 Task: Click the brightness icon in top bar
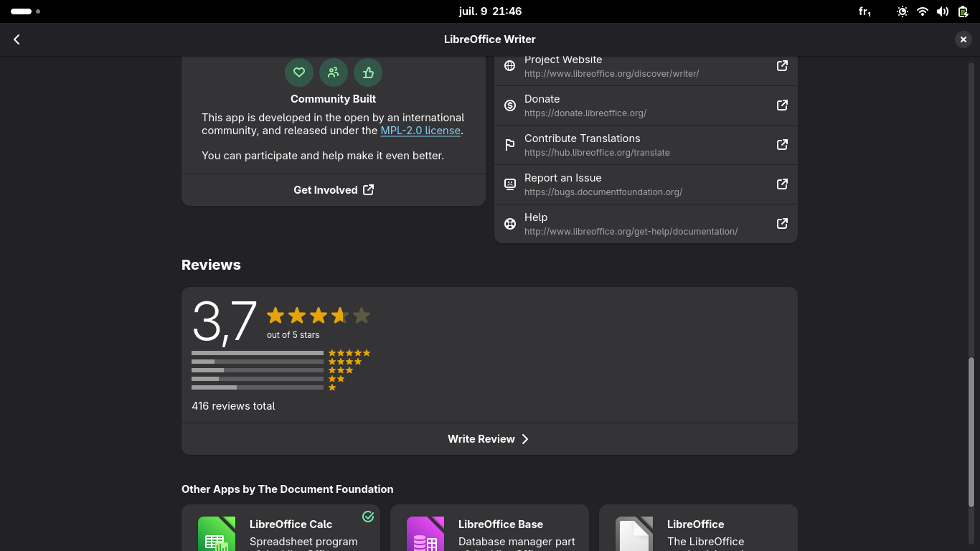point(903,11)
